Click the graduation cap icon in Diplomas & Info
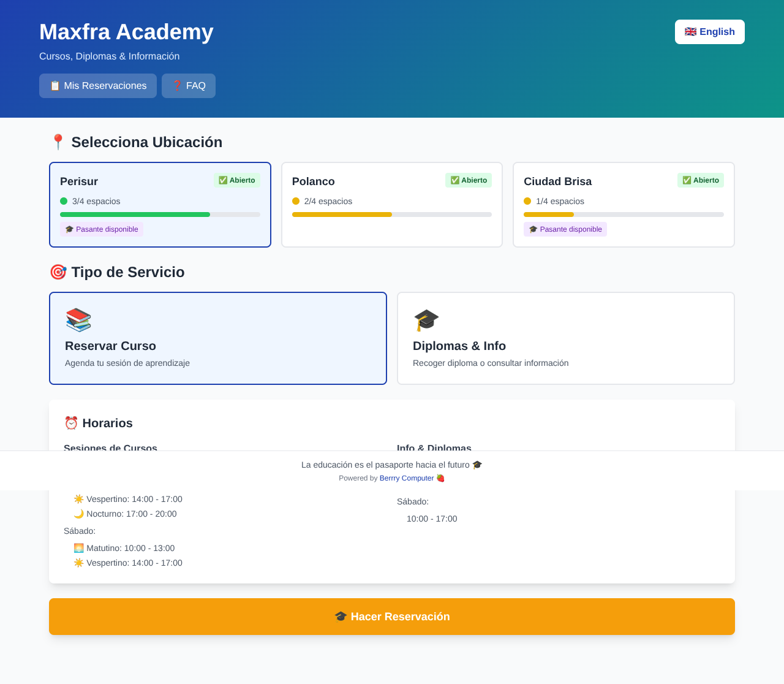Screen dimensions: 784x684 pyautogui.click(x=426, y=320)
